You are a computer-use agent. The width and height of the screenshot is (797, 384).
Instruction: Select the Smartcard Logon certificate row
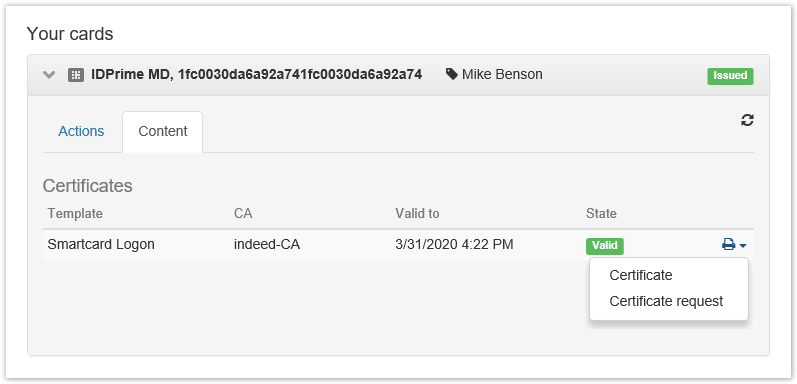[398, 245]
